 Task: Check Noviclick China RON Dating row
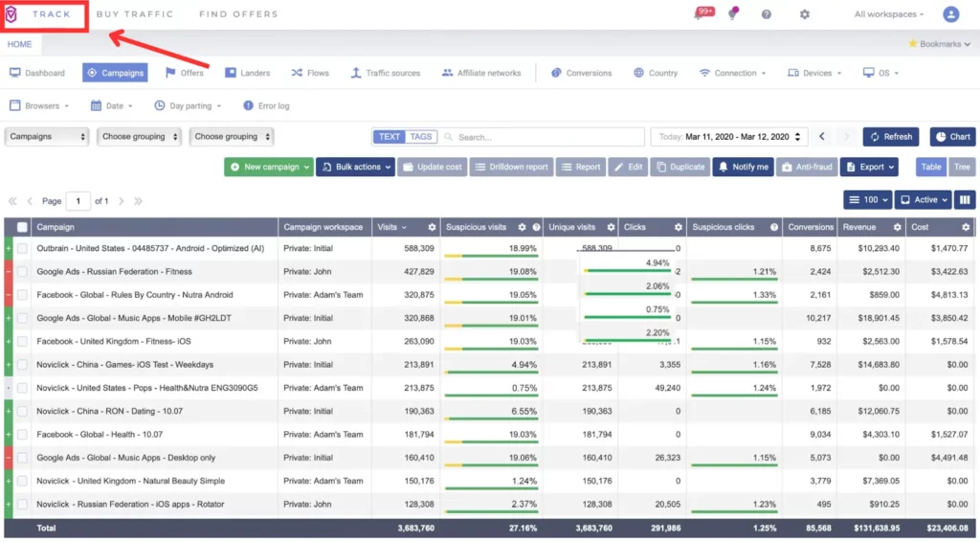click(23, 411)
